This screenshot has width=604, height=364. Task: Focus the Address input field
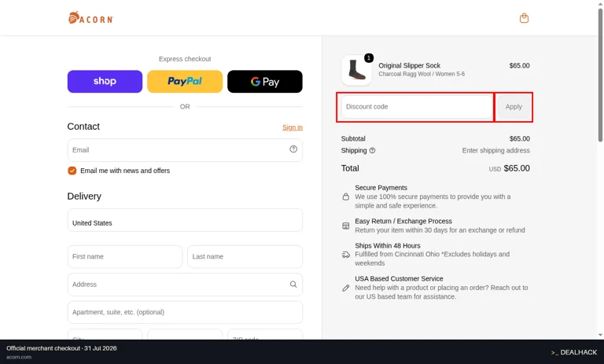click(185, 285)
